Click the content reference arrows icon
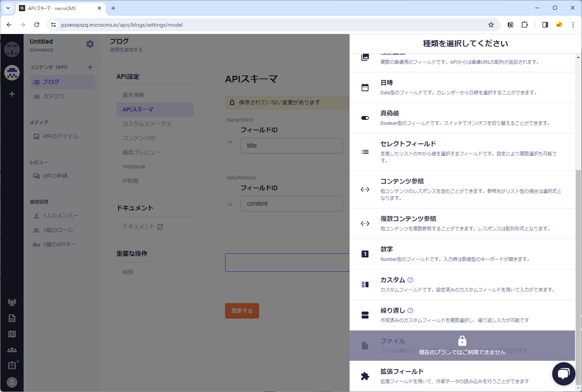Viewport: 582px width, 392px height. point(365,189)
